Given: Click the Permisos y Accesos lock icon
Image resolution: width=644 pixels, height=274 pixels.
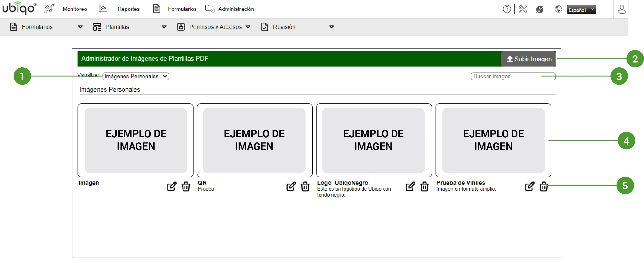Looking at the screenshot, I should tap(181, 27).
